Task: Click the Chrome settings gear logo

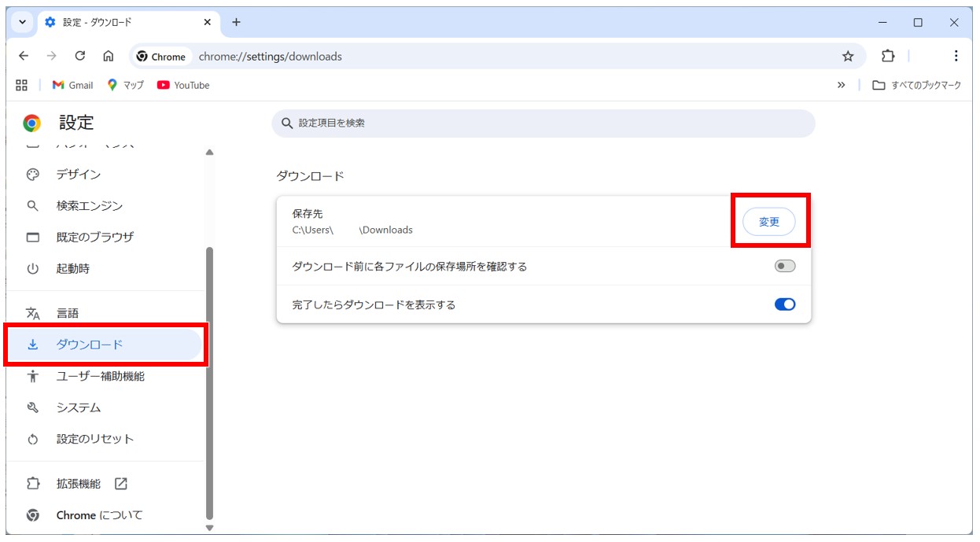Action: pyautogui.click(x=31, y=123)
